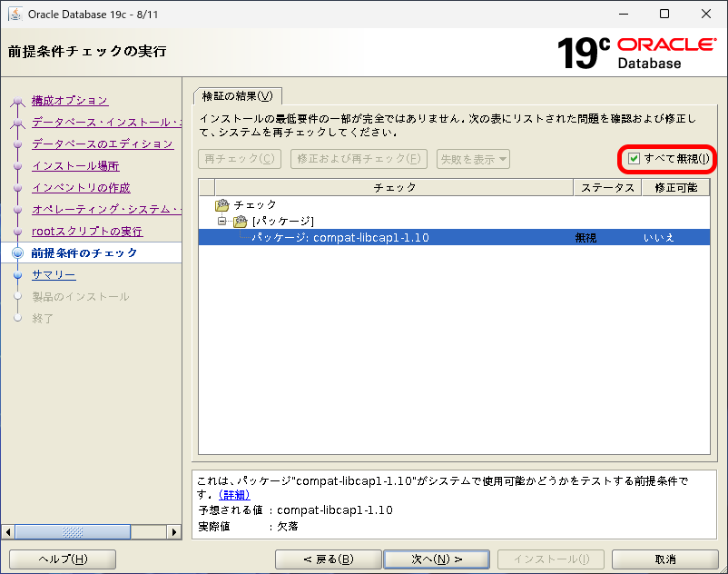This screenshot has height=574, width=728.
Task: Select the [パッケージ] tree node label
Action: click(x=282, y=221)
